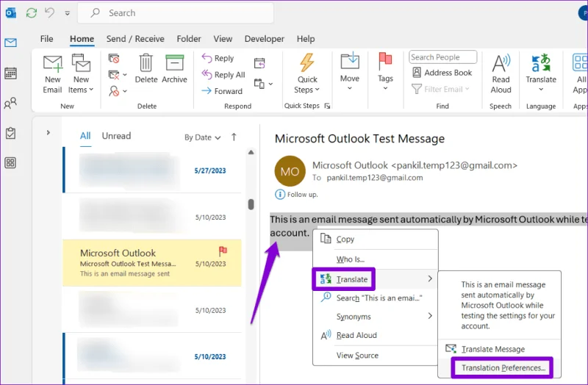Select the All messages filter tab
The width and height of the screenshot is (588, 385).
point(85,136)
